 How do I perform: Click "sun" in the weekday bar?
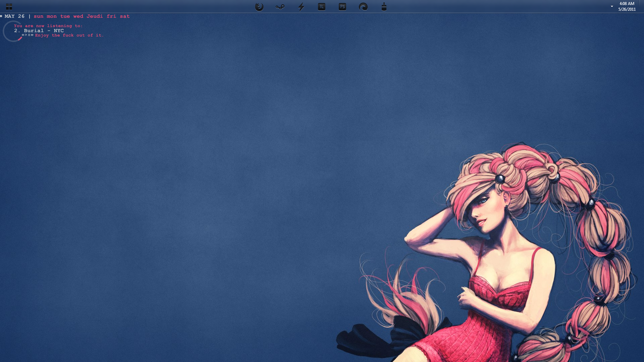[x=39, y=16]
